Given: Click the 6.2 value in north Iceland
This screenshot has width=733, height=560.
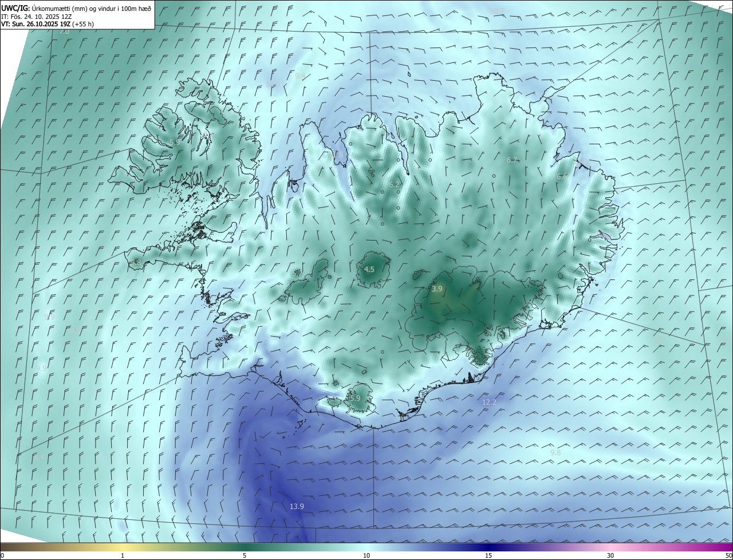Looking at the screenshot, I should tap(394, 185).
